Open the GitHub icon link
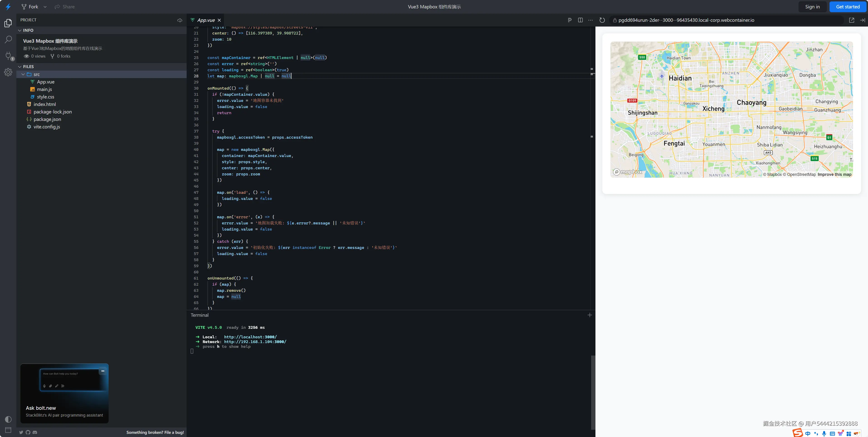The image size is (868, 437). [x=28, y=432]
